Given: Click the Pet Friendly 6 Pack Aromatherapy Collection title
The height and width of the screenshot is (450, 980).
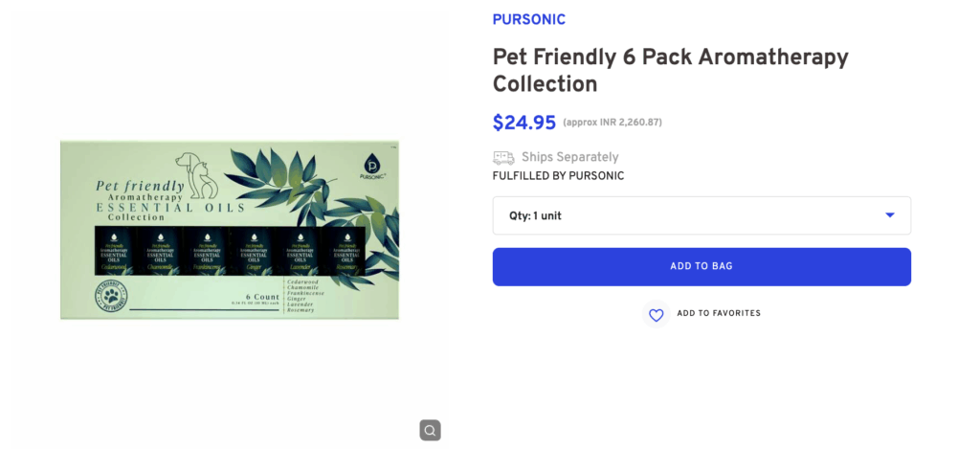Looking at the screenshot, I should click(x=670, y=70).
